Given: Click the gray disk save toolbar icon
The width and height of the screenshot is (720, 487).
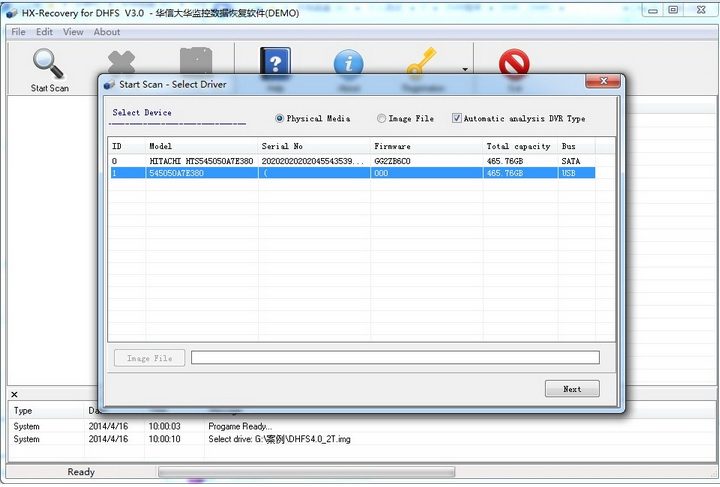Looking at the screenshot, I should 196,61.
